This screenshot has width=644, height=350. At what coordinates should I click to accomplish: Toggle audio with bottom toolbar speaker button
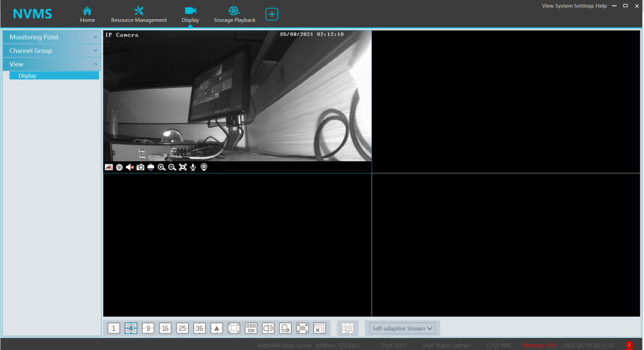click(268, 328)
